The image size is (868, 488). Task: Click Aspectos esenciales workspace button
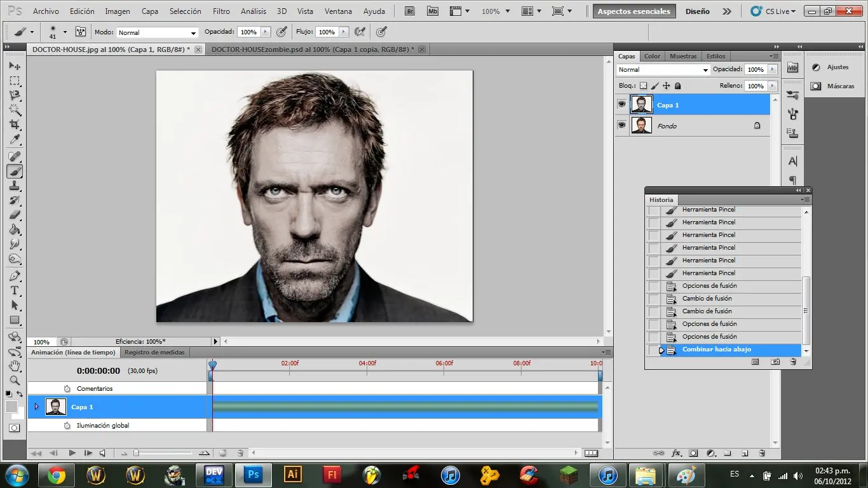634,11
